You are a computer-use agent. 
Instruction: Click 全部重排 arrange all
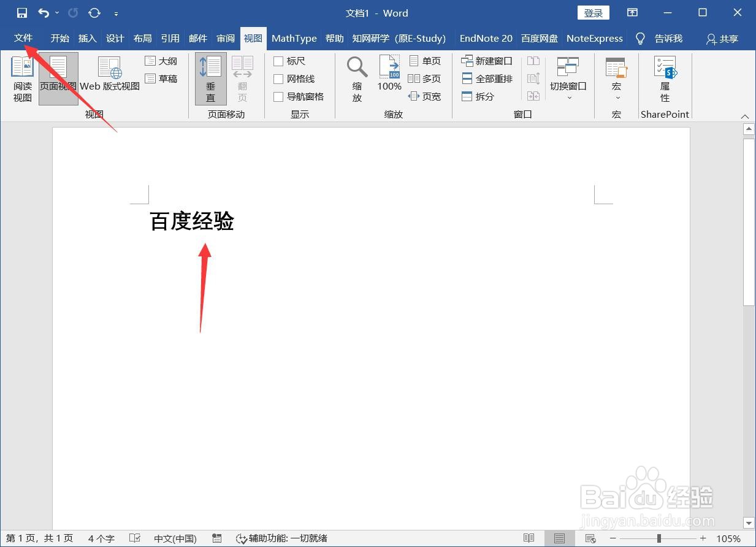487,78
